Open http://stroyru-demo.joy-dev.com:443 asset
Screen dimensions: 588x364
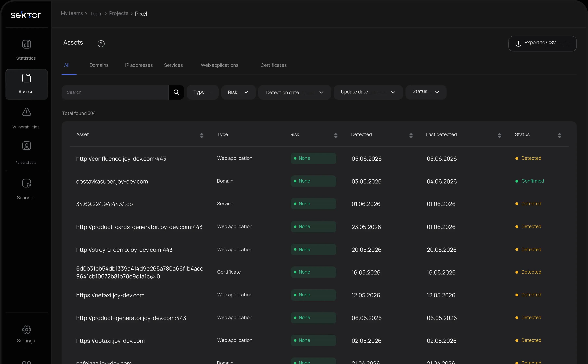click(x=124, y=250)
